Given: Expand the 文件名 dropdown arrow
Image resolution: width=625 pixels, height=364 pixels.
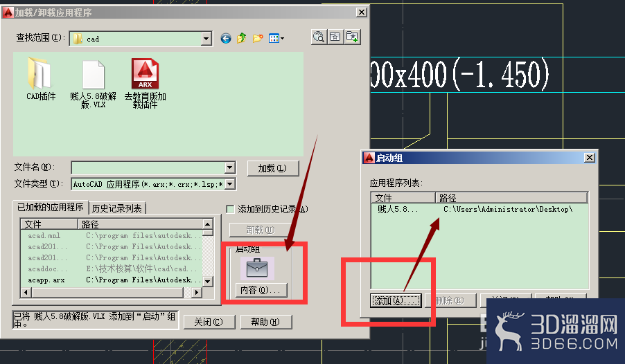Looking at the screenshot, I should [230, 167].
